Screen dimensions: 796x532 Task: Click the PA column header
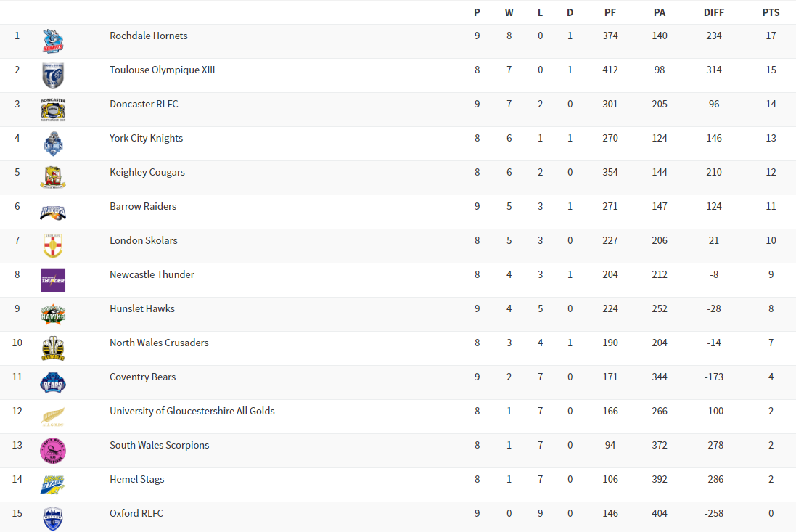tap(660, 12)
